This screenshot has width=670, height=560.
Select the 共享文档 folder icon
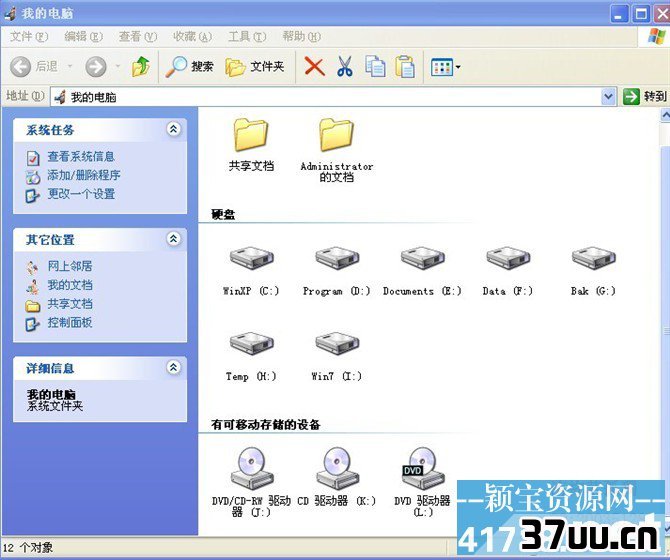click(251, 145)
